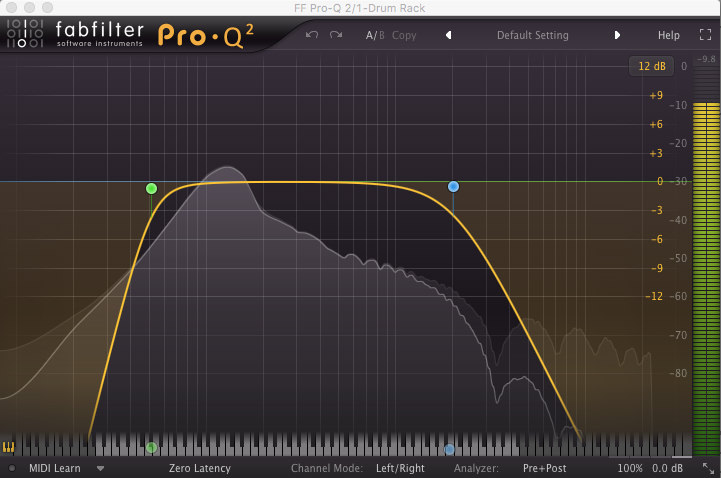Select the blue high-cut band node
This screenshot has width=721, height=478.
pos(453,187)
